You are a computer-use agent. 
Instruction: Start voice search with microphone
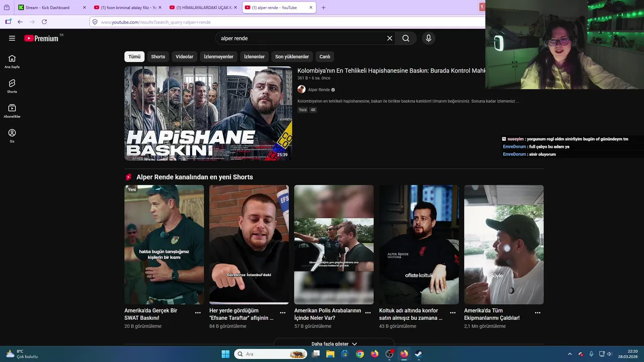tap(429, 38)
